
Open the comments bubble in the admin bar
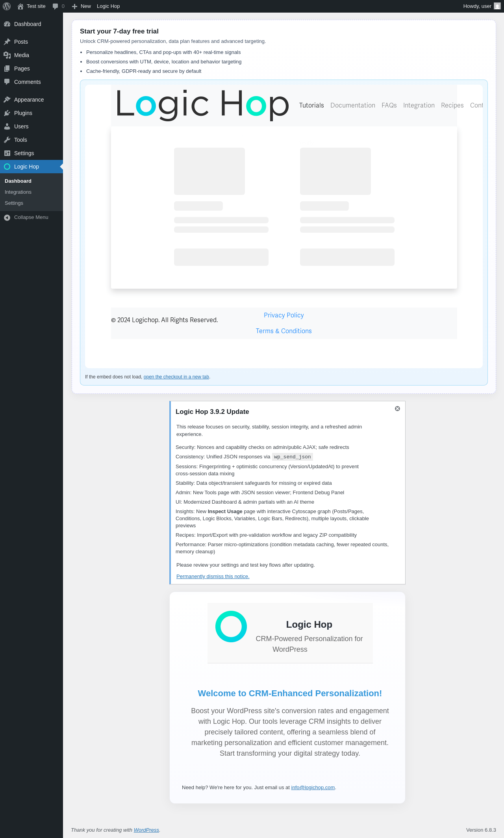point(58,6)
